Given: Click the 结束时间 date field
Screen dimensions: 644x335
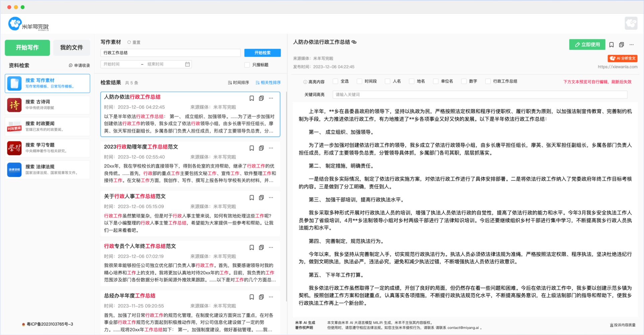Looking at the screenshot, I should (x=164, y=64).
